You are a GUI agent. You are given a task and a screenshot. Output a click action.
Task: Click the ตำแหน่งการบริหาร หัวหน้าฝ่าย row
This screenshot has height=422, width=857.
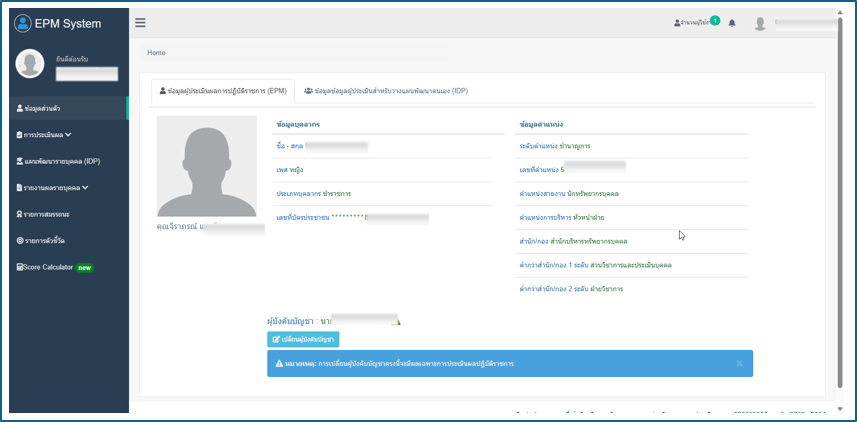tap(633, 218)
